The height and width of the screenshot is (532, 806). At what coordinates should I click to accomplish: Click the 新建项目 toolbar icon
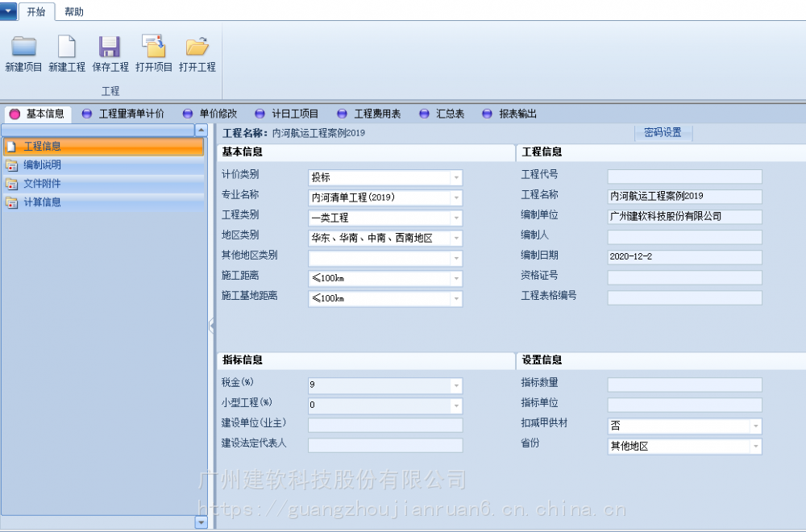point(23,47)
